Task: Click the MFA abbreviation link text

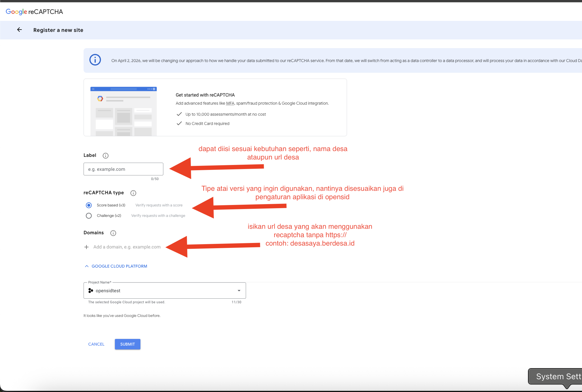Action: click(x=230, y=104)
